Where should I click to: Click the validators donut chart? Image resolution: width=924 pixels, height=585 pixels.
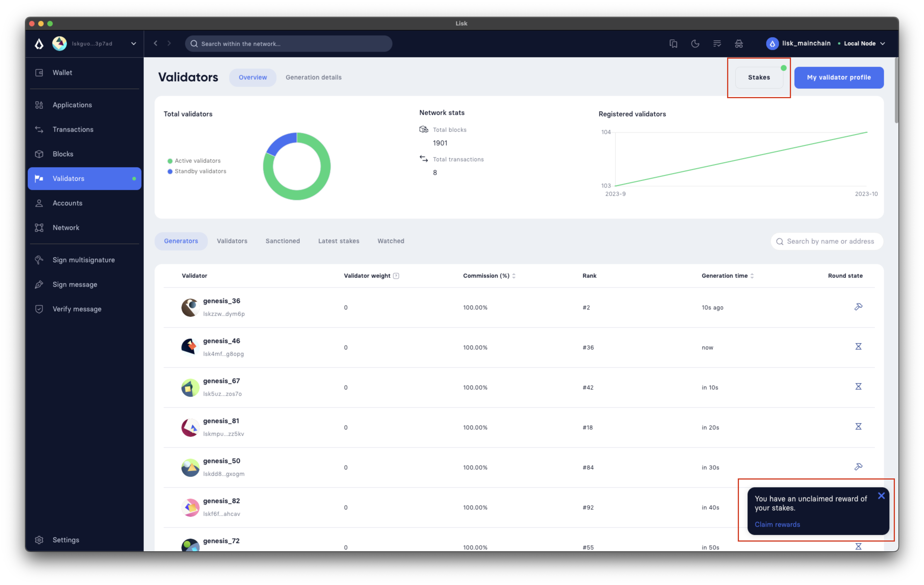(x=297, y=166)
